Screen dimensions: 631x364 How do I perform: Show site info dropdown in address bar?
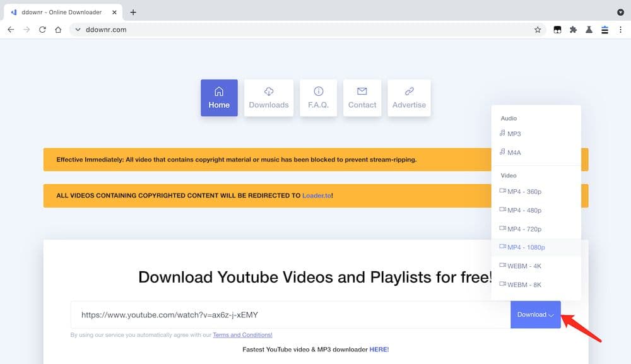tap(78, 30)
